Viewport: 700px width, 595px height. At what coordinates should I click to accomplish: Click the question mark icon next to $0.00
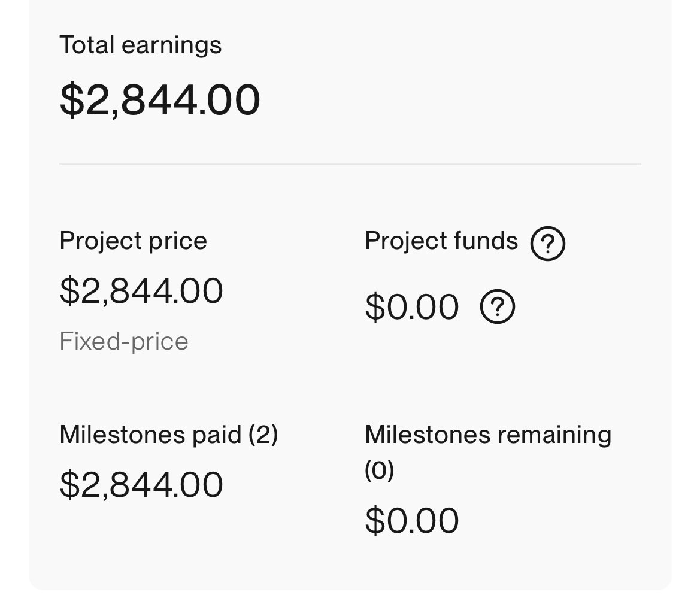click(x=497, y=307)
